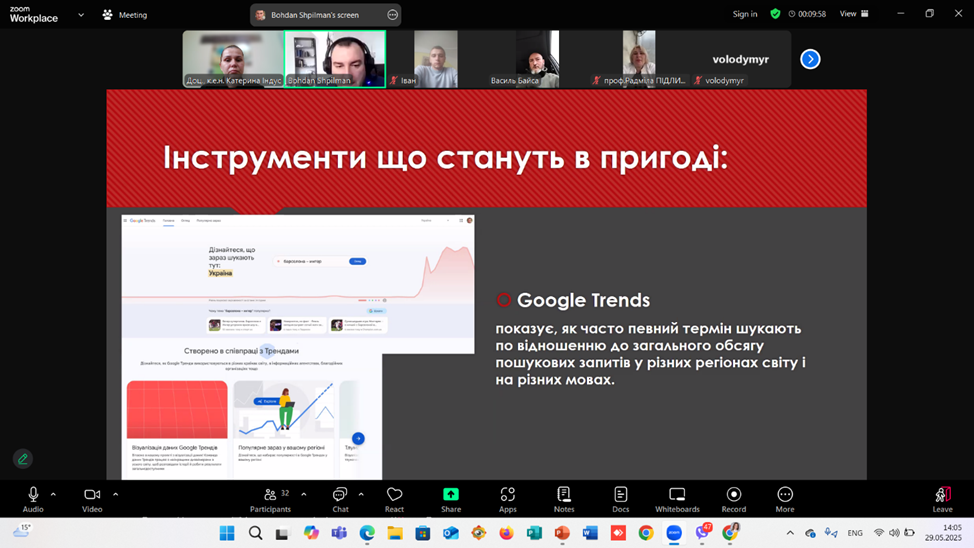Open Wi-Fi network tray icon
This screenshot has width=974, height=548.
[x=879, y=533]
